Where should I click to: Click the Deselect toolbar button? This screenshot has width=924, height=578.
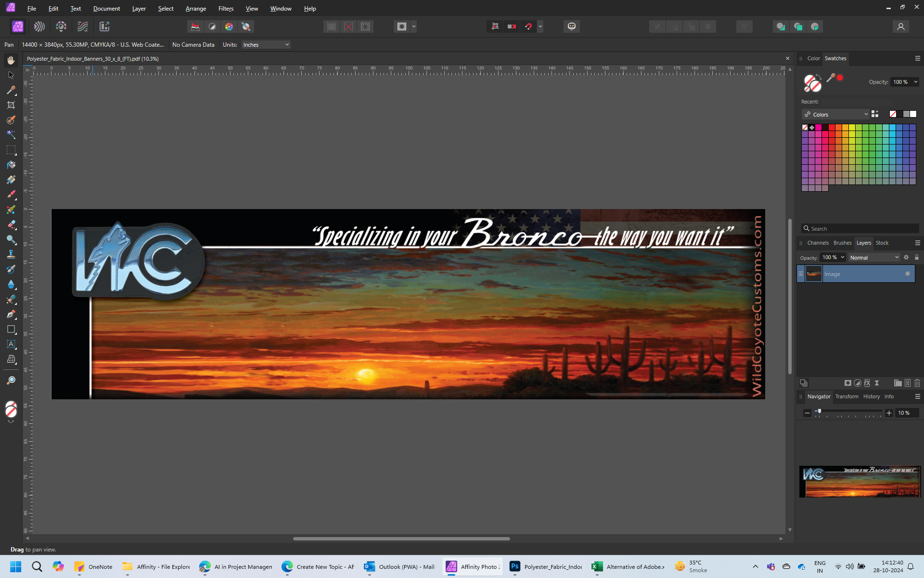click(x=348, y=26)
